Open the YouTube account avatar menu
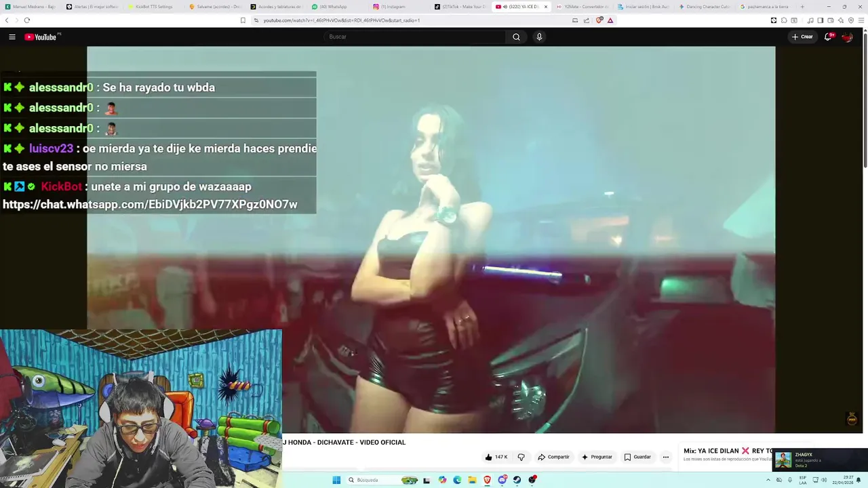This screenshot has height=488, width=868. (x=847, y=37)
